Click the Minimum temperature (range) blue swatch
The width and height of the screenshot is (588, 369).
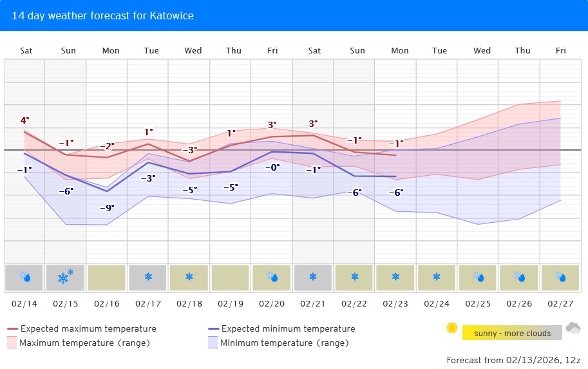213,343
